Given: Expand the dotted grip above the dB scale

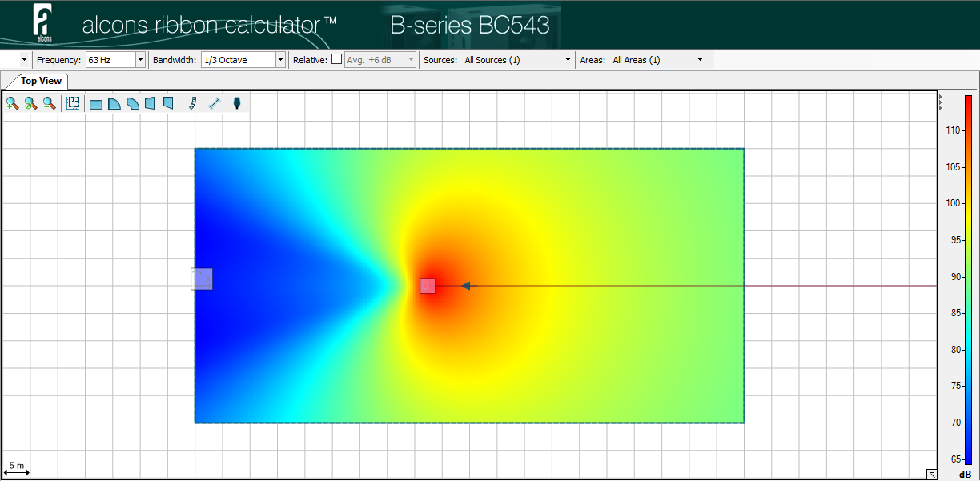Looking at the screenshot, I should 940,101.
